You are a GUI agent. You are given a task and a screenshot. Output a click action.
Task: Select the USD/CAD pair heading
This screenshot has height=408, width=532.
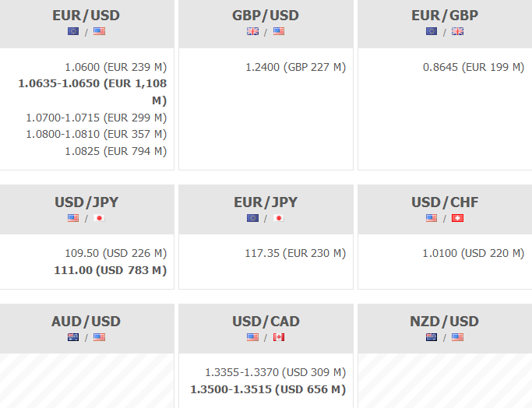[266, 322]
